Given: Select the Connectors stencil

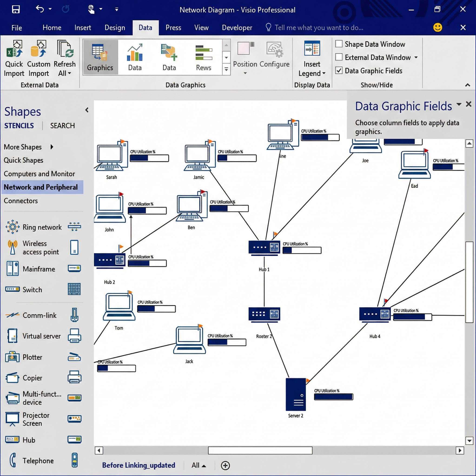Looking at the screenshot, I should (21, 201).
